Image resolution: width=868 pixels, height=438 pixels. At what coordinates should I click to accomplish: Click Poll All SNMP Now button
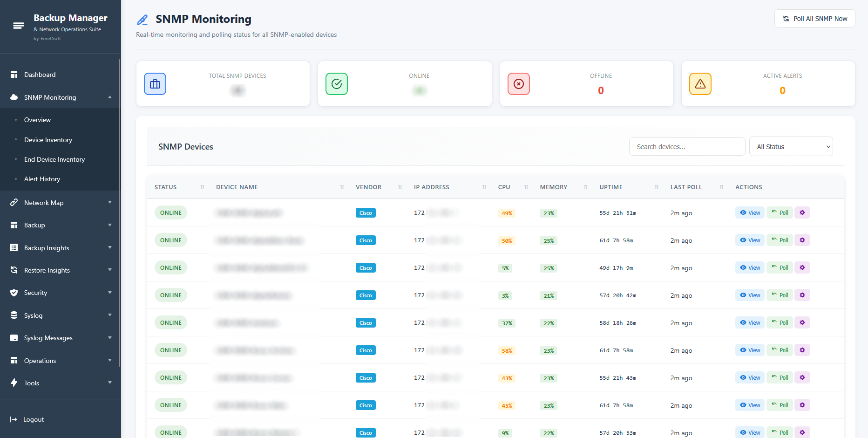[815, 19]
